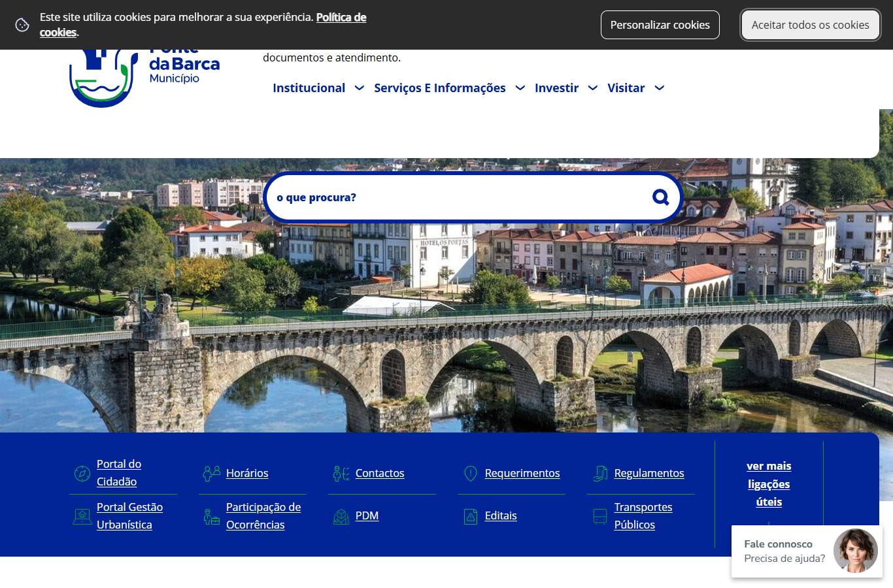Click the PDM map icon

tap(341, 517)
